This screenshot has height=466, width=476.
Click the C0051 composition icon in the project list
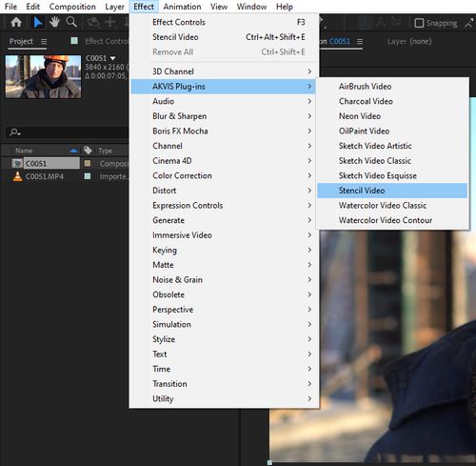pyautogui.click(x=17, y=163)
